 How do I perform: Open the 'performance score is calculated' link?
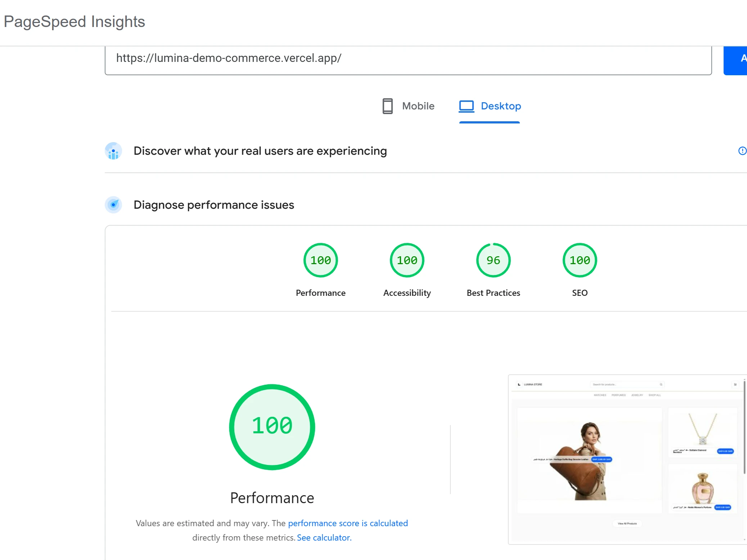coord(348,523)
